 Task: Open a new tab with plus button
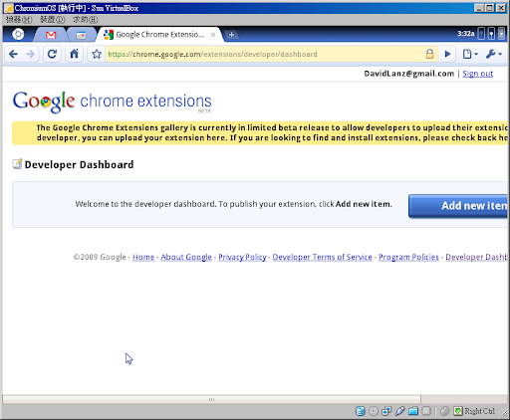pyautogui.click(x=231, y=34)
